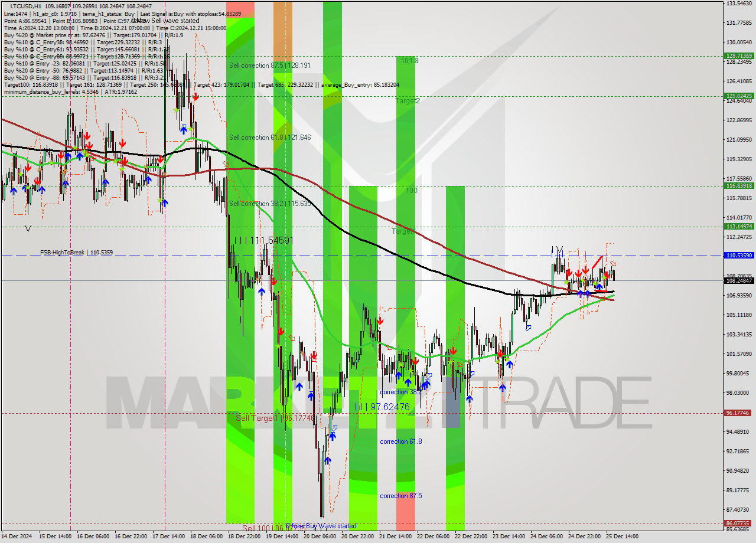Click the 112.24725 axis value
This screenshot has height=543, width=756.
pos(739,237)
